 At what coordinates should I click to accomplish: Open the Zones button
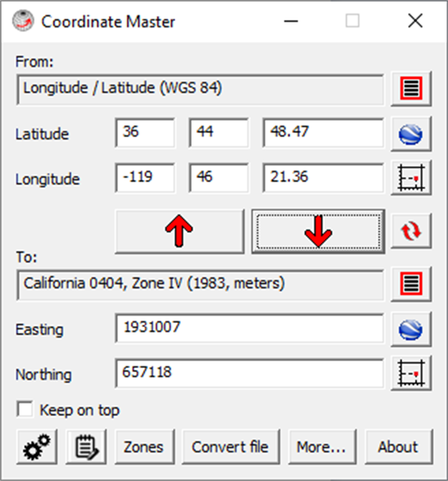coord(144,447)
